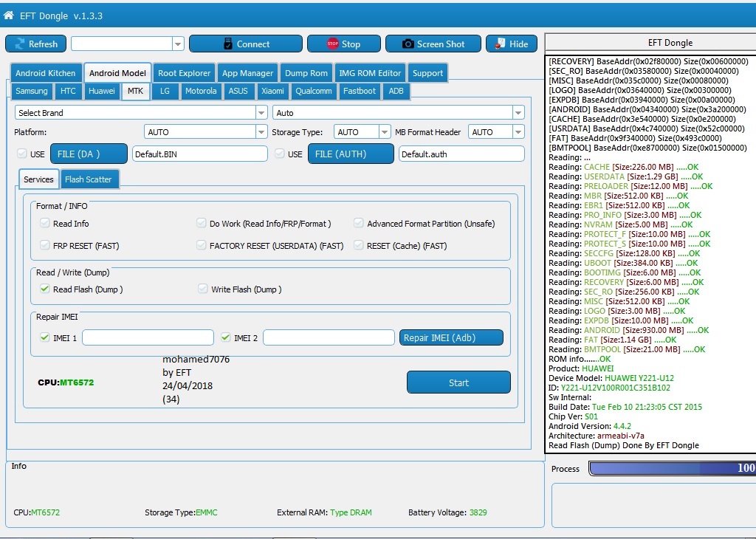
Task: Click the Stop button label
Action: (351, 44)
